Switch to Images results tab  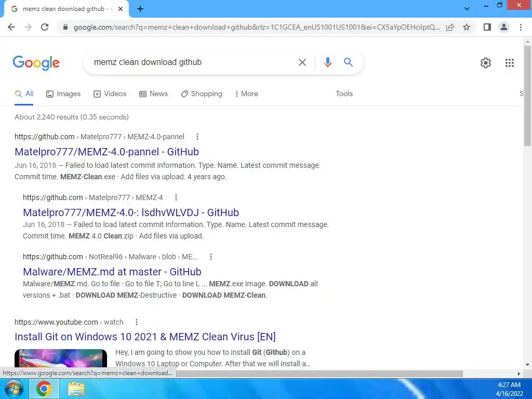(63, 94)
